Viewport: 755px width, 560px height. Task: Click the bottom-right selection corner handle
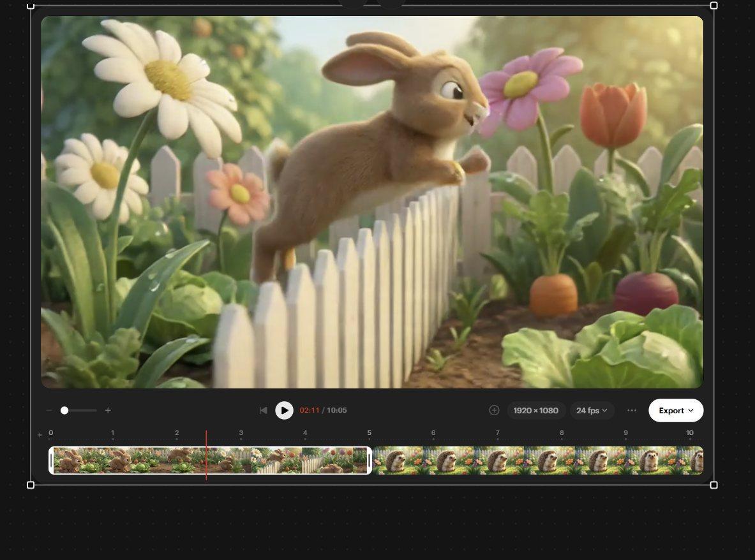tap(714, 485)
